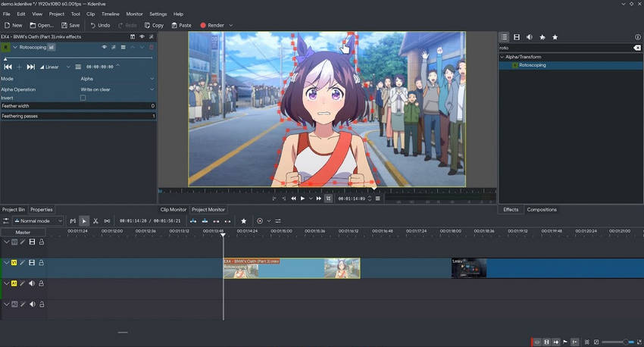Activate the selection arrow tool
The image size is (644, 347).
click(84, 221)
